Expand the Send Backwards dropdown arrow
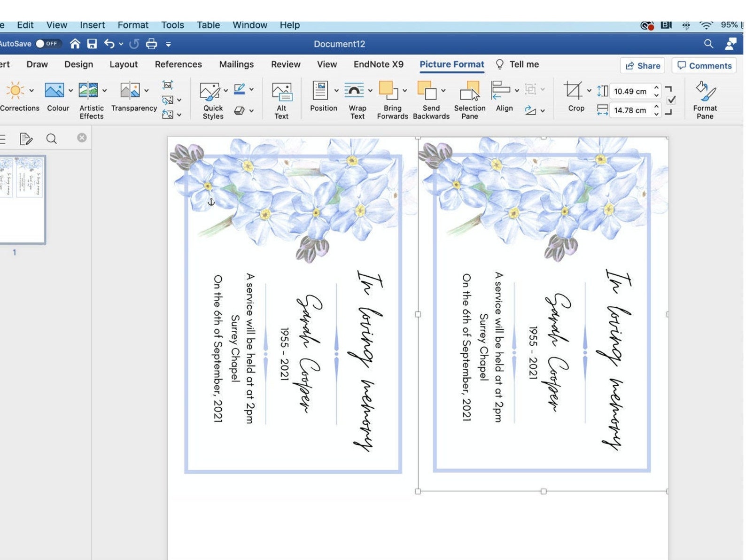This screenshot has width=746, height=560. click(x=443, y=90)
